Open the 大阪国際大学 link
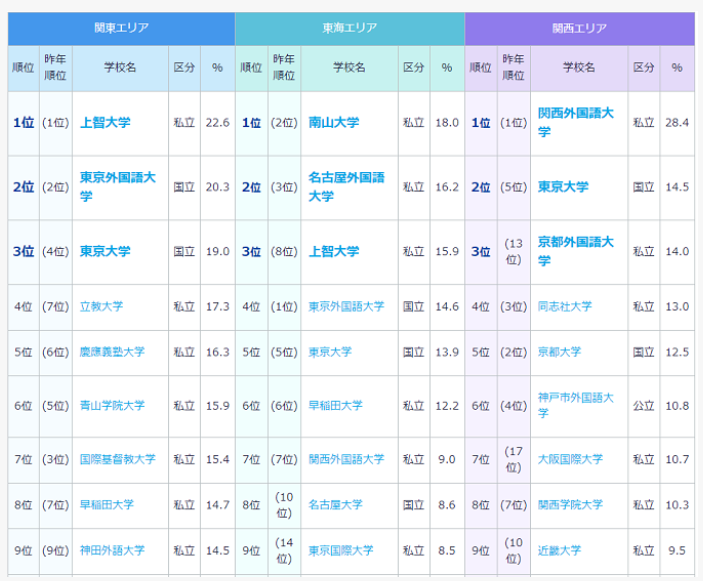 tap(570, 460)
